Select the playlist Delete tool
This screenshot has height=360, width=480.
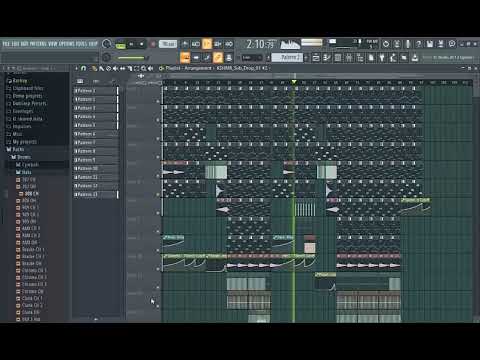coord(108,68)
